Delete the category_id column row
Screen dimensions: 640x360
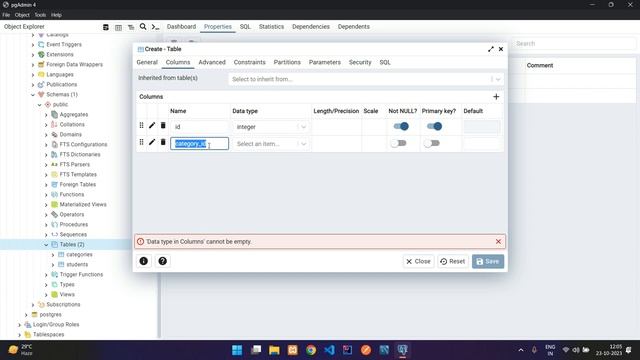tap(163, 142)
